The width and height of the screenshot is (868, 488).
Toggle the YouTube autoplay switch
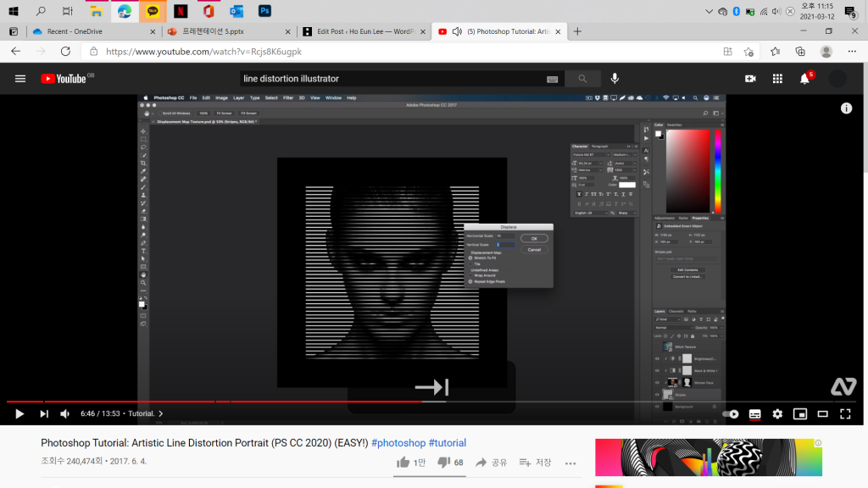click(731, 413)
